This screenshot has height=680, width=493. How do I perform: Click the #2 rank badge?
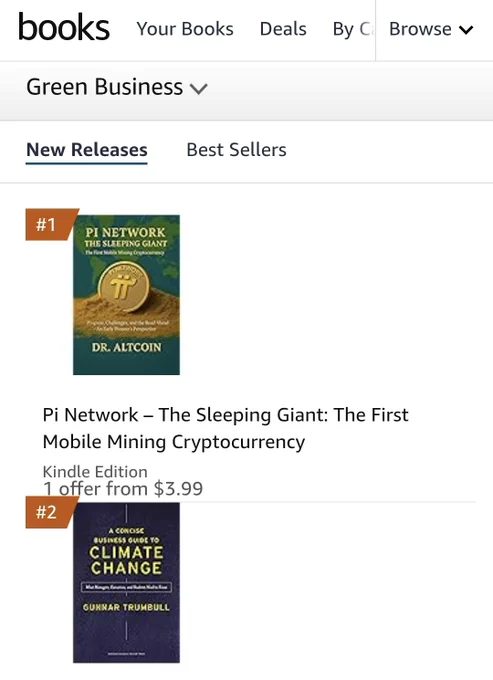(x=51, y=512)
